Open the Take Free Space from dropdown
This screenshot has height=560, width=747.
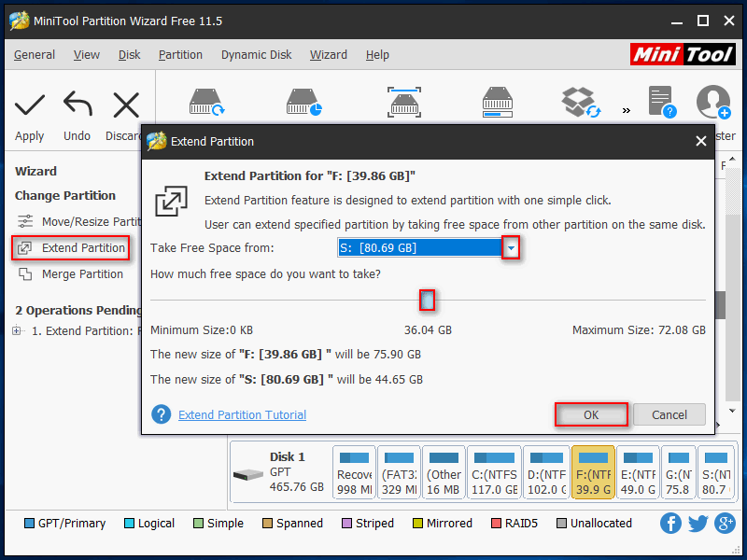click(x=511, y=247)
